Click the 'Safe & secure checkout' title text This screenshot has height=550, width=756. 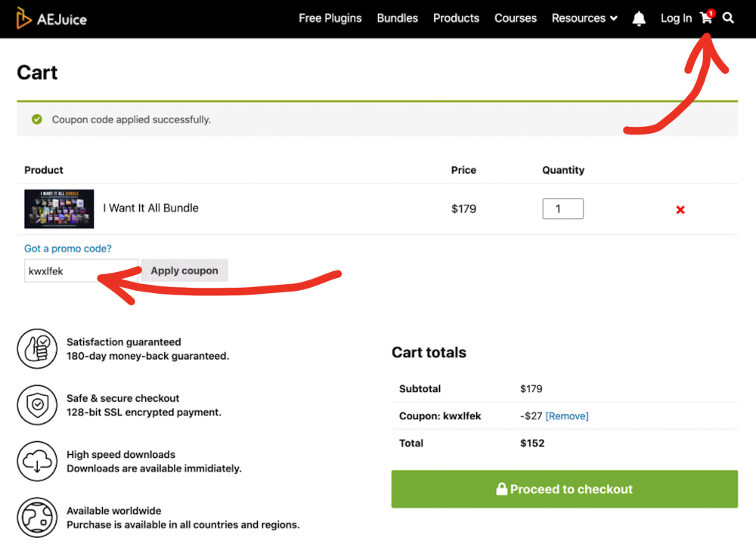[x=123, y=398]
